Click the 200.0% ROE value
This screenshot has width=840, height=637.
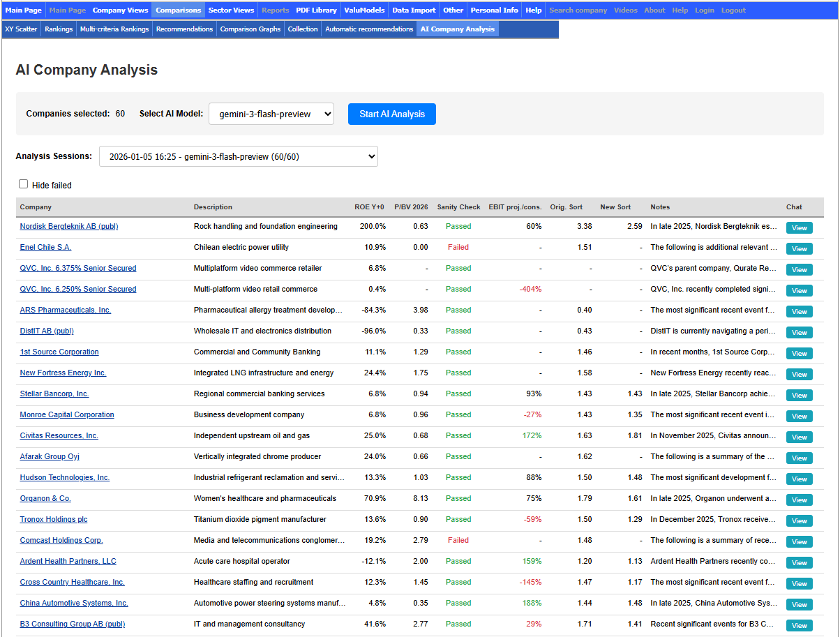[373, 226]
